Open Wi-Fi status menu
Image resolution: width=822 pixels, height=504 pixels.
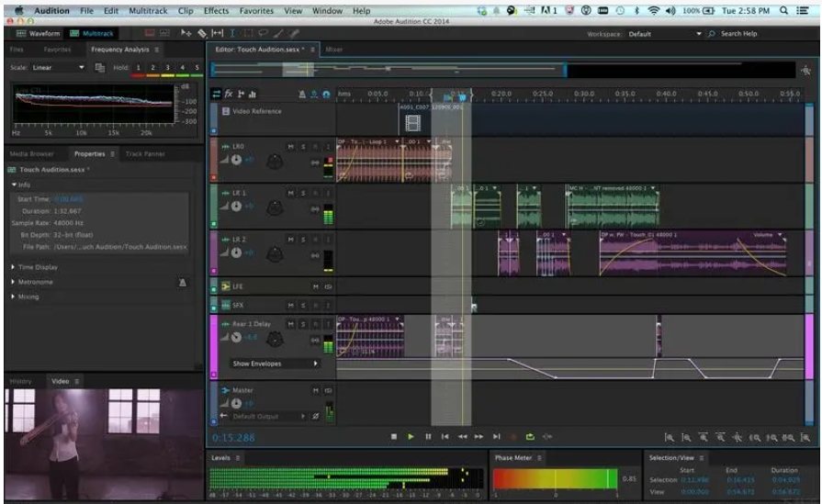pos(653,10)
